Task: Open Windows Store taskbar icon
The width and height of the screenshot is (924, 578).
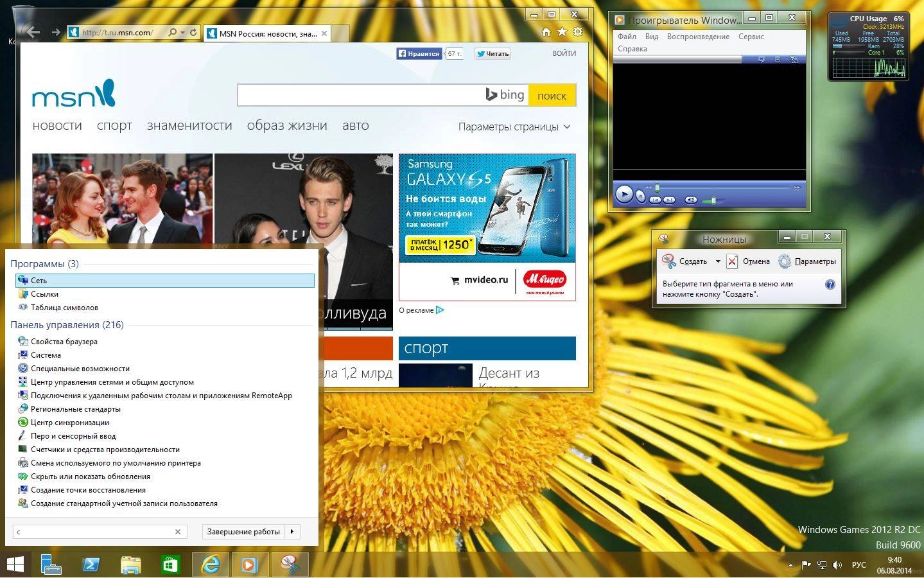Action: 170,565
